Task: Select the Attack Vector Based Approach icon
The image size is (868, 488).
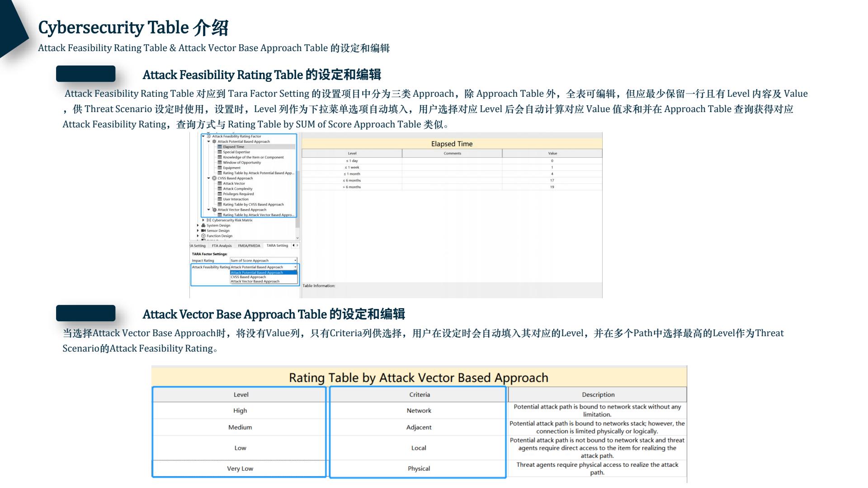Action: 214,210
